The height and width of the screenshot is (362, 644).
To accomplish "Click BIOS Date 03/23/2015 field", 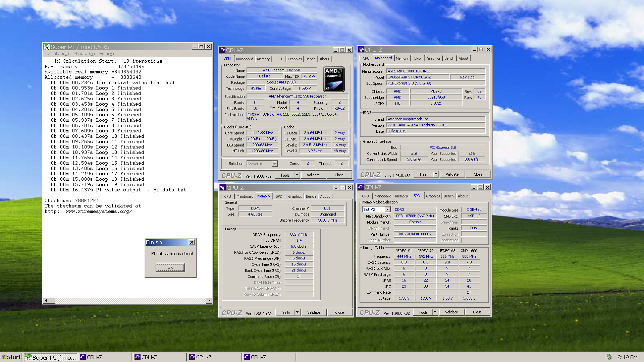I will 436,131.
